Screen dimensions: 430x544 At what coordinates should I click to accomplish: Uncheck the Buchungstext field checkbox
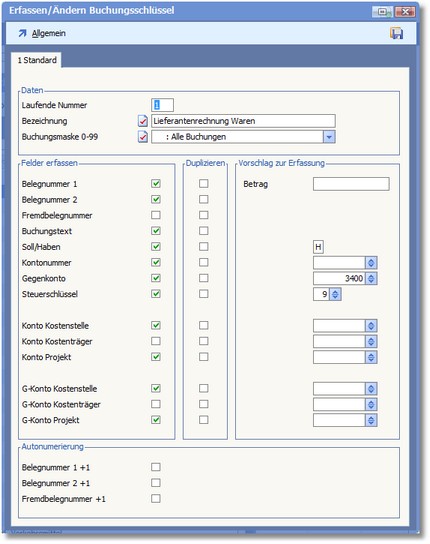156,231
